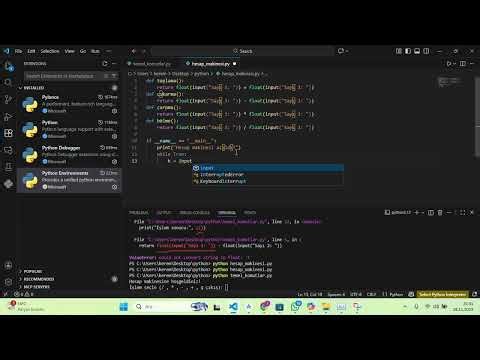
Task: Select the KeyboardInterrupt autocomplete suggestion
Action: coord(268,181)
